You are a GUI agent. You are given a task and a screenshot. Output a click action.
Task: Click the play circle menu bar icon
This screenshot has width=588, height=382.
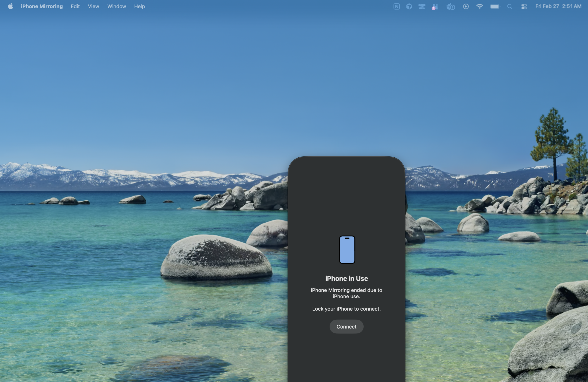[466, 6]
